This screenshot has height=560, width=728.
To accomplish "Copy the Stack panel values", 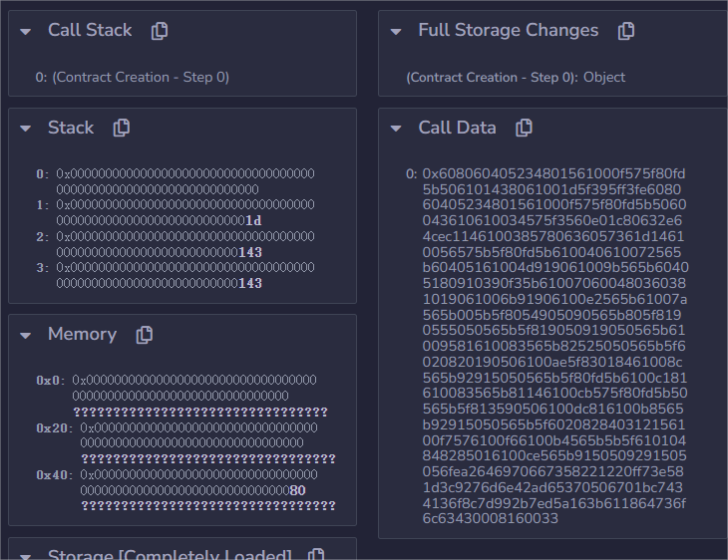I will click(x=122, y=129).
